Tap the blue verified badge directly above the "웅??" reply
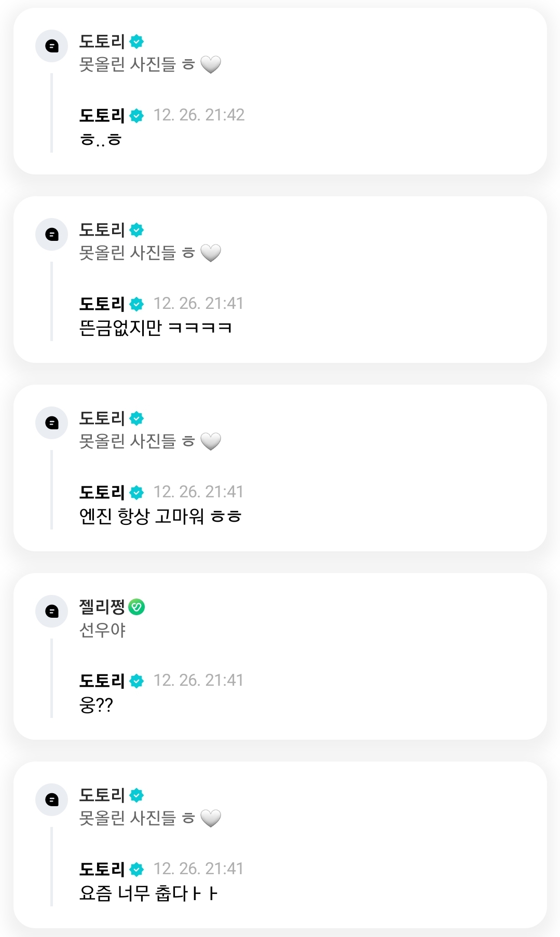This screenshot has width=560, height=937. tap(136, 681)
